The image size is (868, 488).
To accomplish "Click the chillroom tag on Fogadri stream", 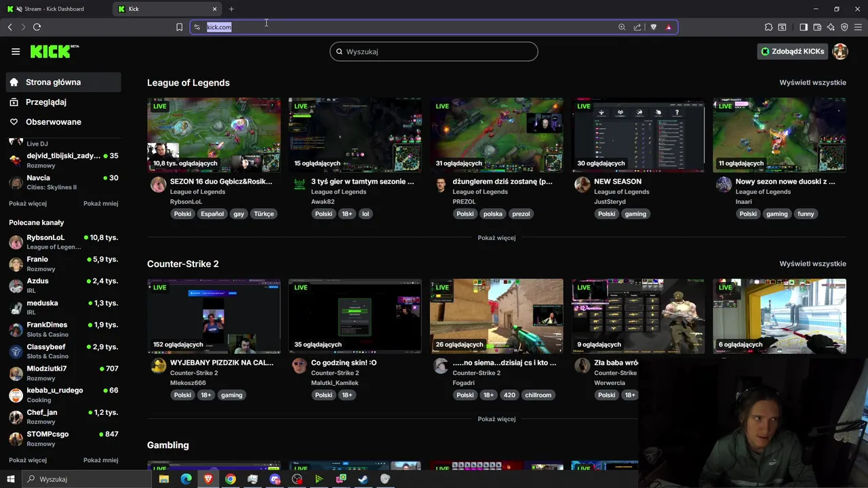I will 538,395.
